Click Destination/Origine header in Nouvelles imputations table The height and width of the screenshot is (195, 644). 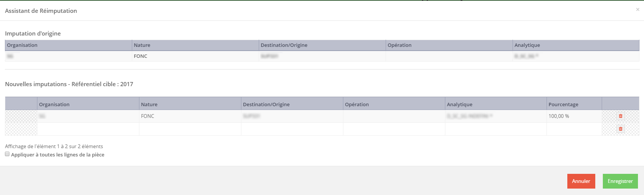(x=266, y=104)
